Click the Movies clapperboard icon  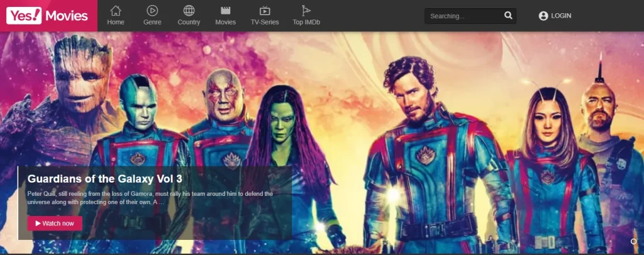[x=226, y=11]
